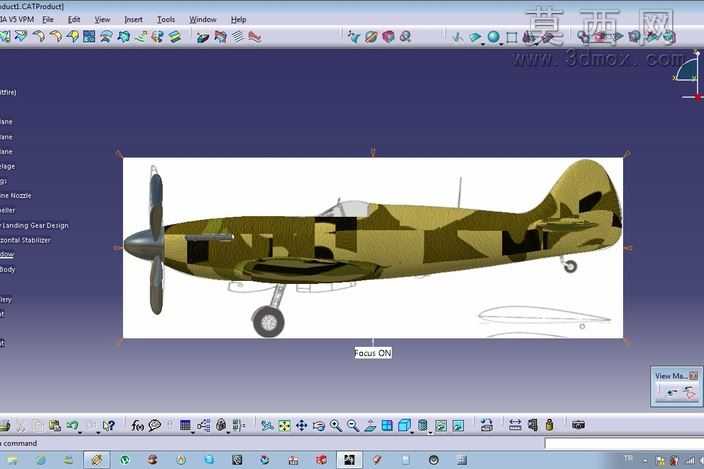This screenshot has width=704, height=469.
Task: Open the Design Table tool
Action: pos(185,425)
